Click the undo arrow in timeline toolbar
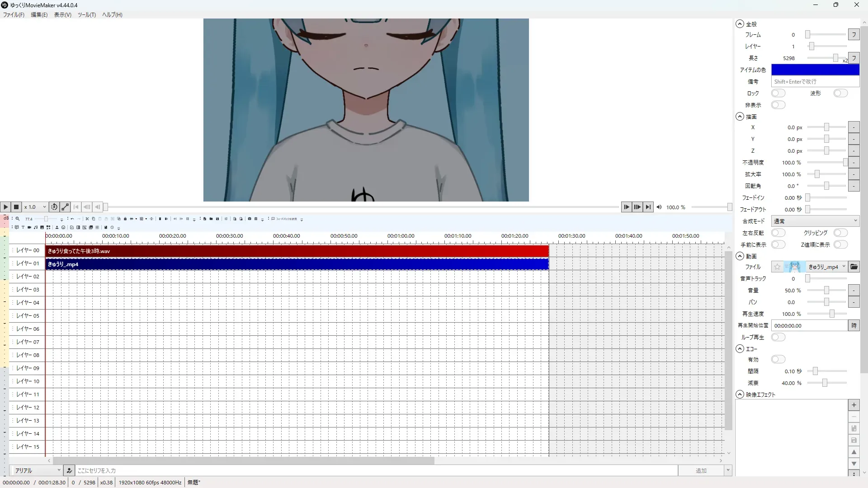Viewport: 868px width, 488px height. (72, 219)
